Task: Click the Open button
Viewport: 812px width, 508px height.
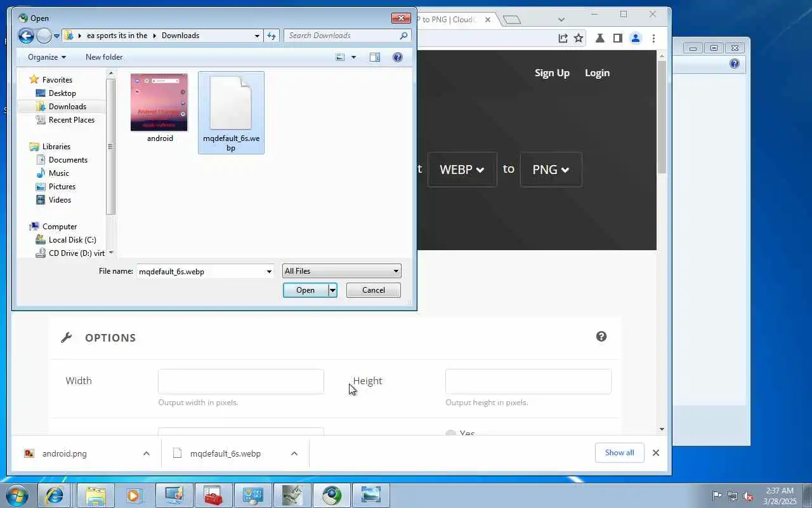Action: pos(305,290)
